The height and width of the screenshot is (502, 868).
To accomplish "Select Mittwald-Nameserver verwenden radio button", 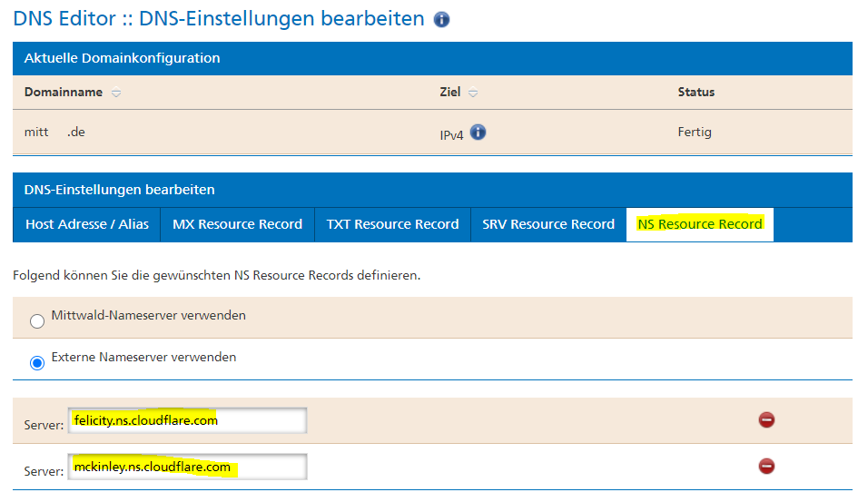I will pyautogui.click(x=37, y=321).
